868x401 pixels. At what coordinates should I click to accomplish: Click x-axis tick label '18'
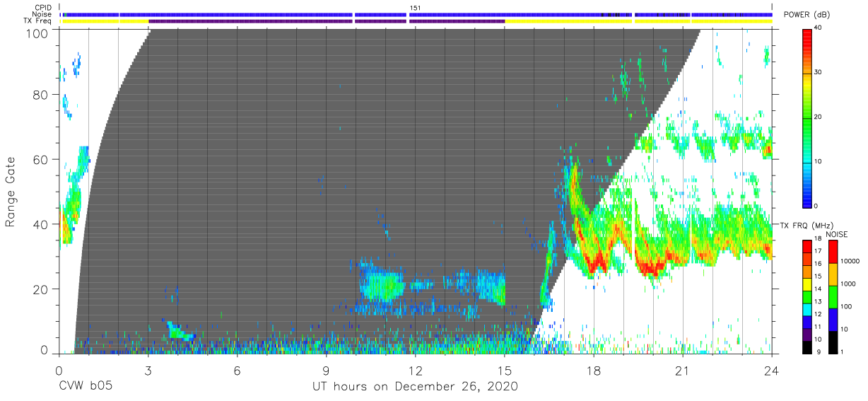(594, 370)
